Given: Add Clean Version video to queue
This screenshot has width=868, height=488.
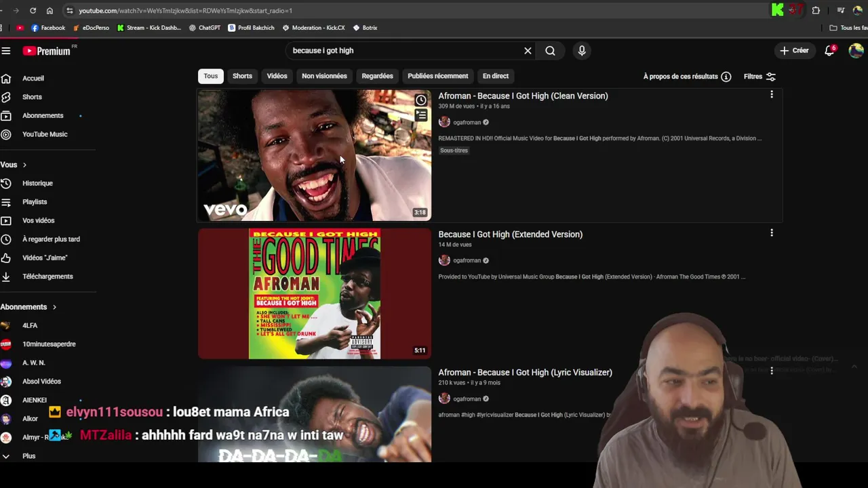Looking at the screenshot, I should [x=421, y=115].
